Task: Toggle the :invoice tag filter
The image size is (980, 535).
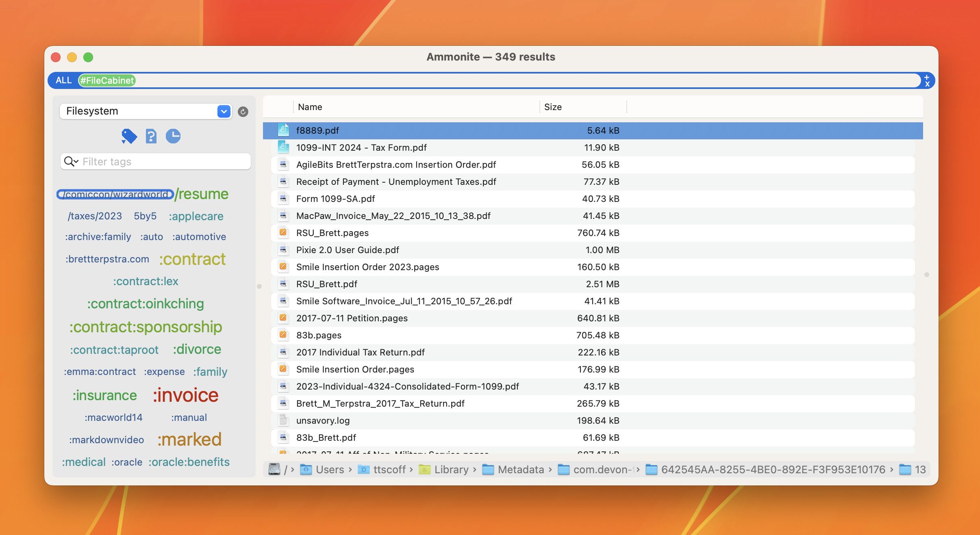Action: [x=186, y=395]
